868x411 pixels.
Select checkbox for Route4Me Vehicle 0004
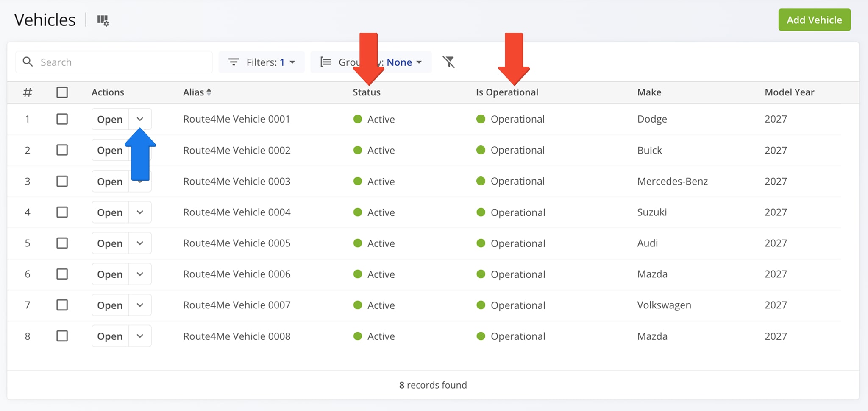[x=62, y=212]
